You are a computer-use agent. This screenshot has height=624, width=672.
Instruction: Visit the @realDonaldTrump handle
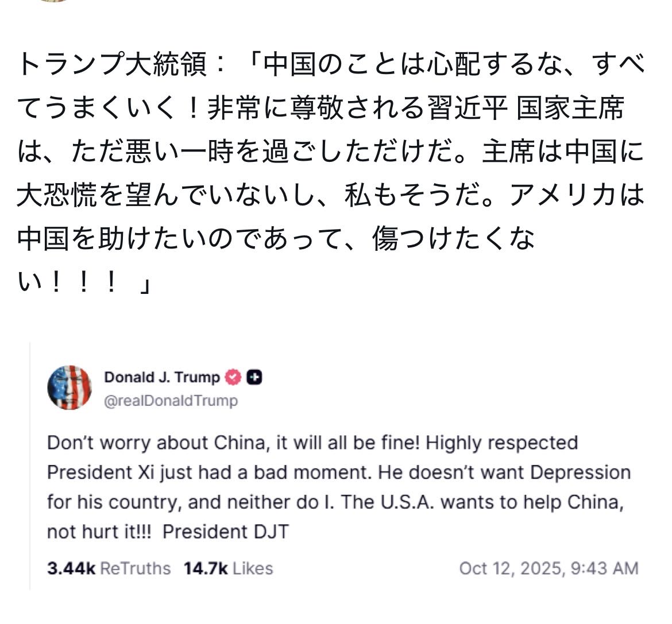[x=171, y=400]
